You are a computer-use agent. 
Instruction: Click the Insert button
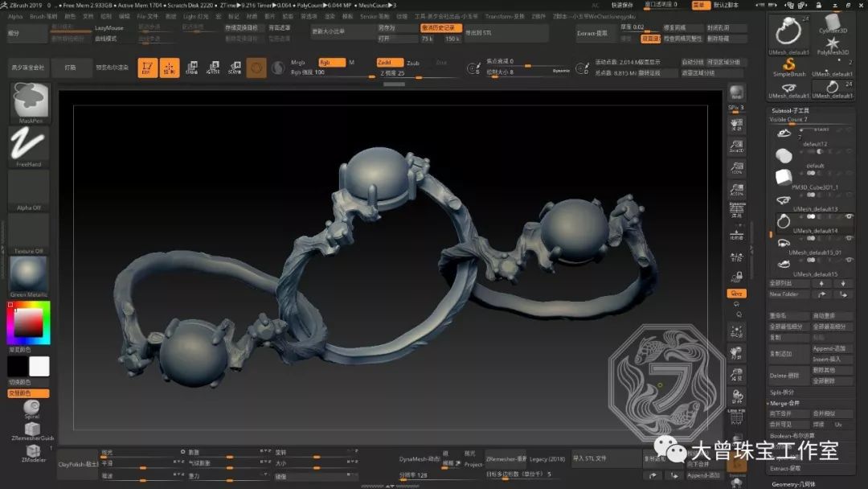pyautogui.click(x=832, y=360)
